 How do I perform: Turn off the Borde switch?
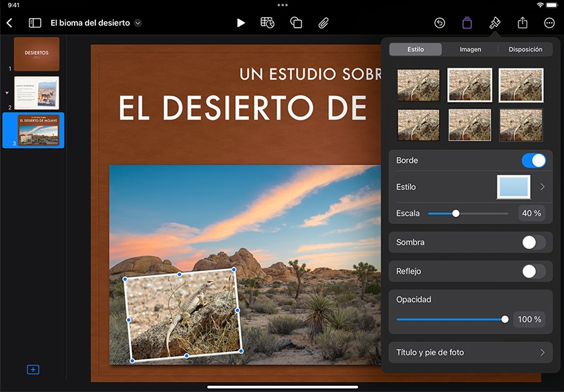point(534,160)
